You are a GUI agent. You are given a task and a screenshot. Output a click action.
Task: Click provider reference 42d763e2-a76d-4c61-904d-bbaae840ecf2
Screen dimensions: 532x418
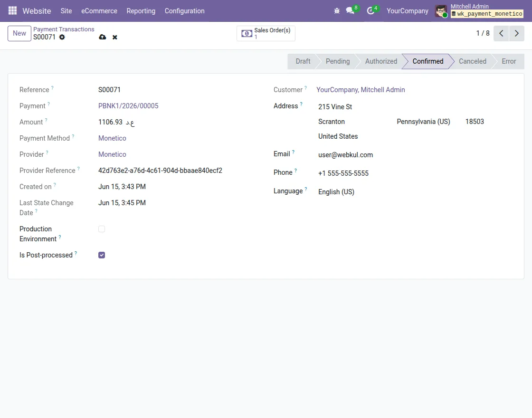160,171
